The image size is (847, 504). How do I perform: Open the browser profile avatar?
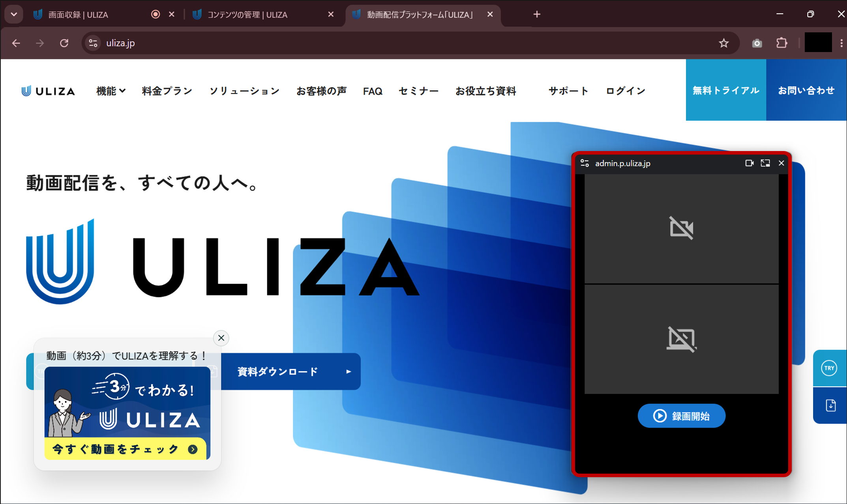coord(818,43)
